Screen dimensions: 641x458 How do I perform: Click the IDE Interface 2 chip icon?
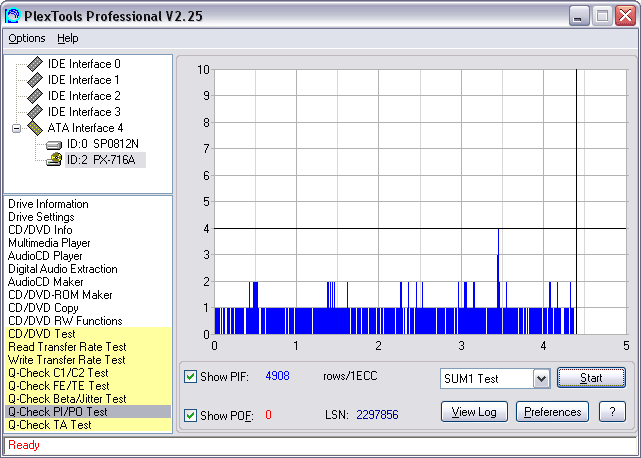[x=35, y=96]
